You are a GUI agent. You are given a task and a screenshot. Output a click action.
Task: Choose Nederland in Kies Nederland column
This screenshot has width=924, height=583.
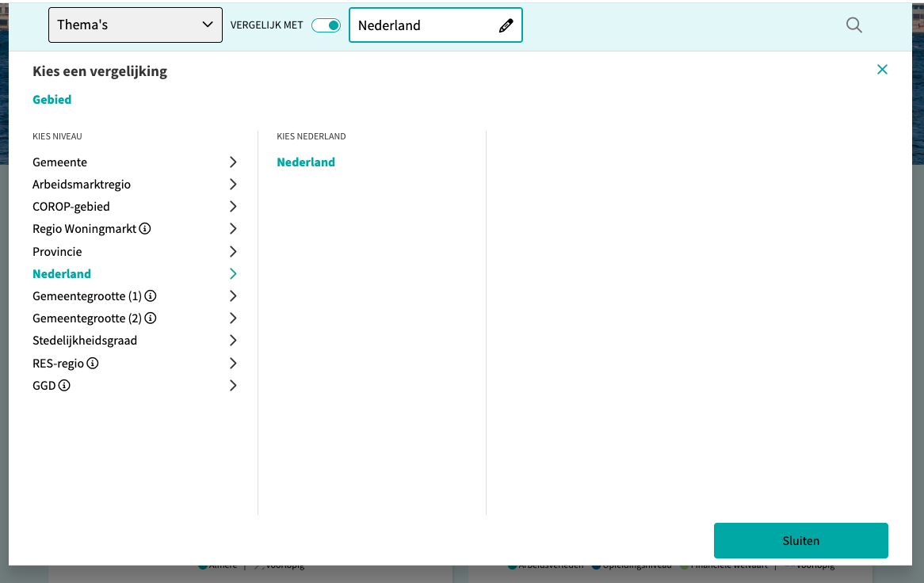[x=306, y=162]
